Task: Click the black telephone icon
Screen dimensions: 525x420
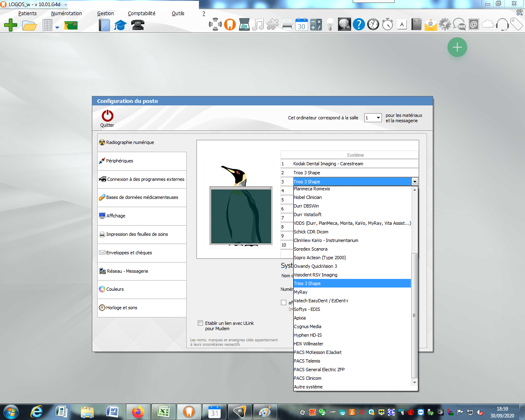Action: (x=138, y=25)
